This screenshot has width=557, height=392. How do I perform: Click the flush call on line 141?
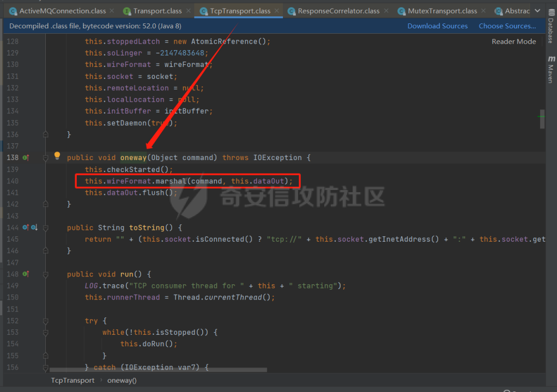point(154,193)
